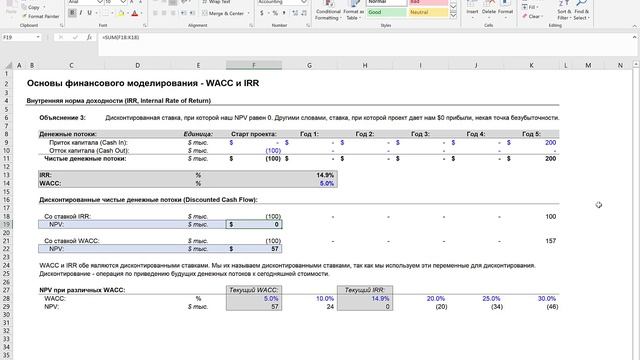Open Format as Table menu
The height and width of the screenshot is (360, 640).
353,11
